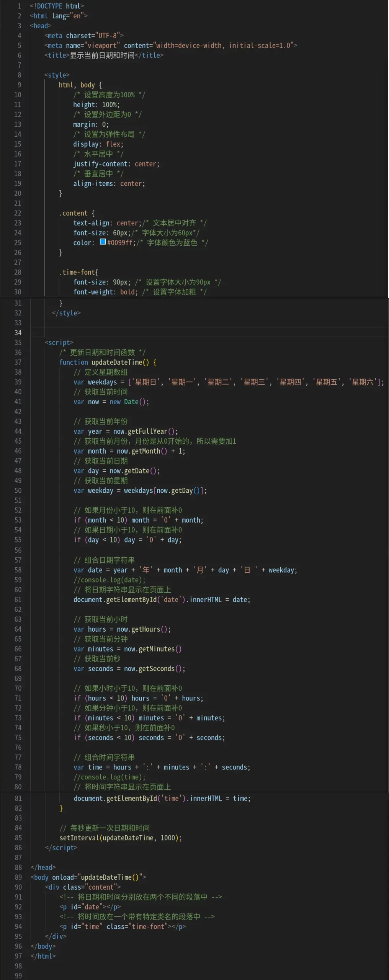
Task: Click 'justify-content: center;' on line 17
Action: pyautogui.click(x=116, y=164)
